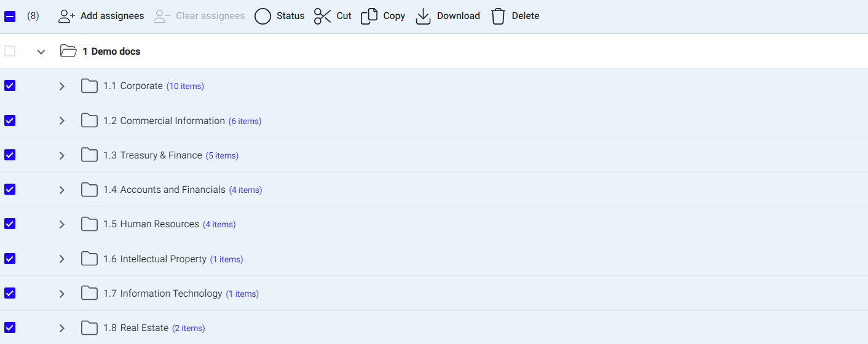Image resolution: width=868 pixels, height=344 pixels.
Task: Click the Copy documents icon
Action: (x=369, y=16)
